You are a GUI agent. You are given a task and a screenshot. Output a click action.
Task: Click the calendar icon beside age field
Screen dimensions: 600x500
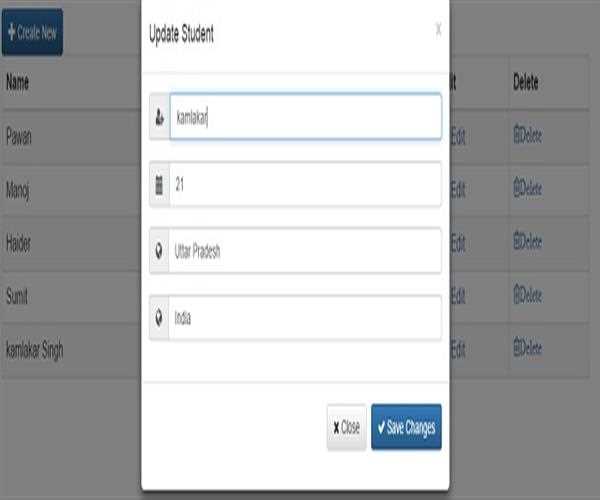pyautogui.click(x=160, y=184)
